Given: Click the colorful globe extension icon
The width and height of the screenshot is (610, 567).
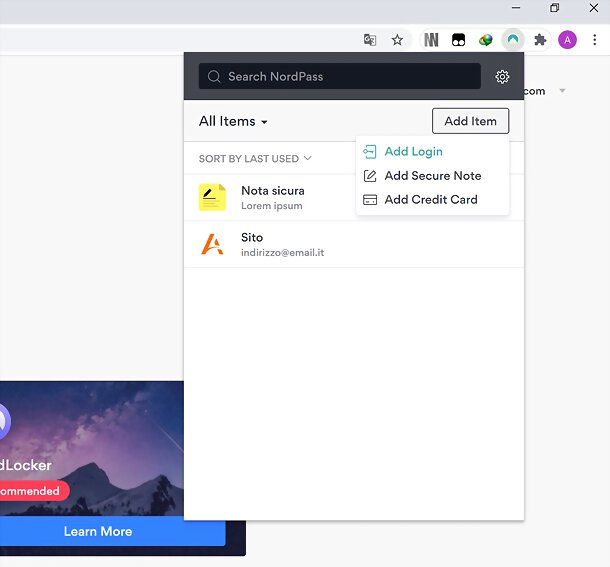Looking at the screenshot, I should pos(486,40).
